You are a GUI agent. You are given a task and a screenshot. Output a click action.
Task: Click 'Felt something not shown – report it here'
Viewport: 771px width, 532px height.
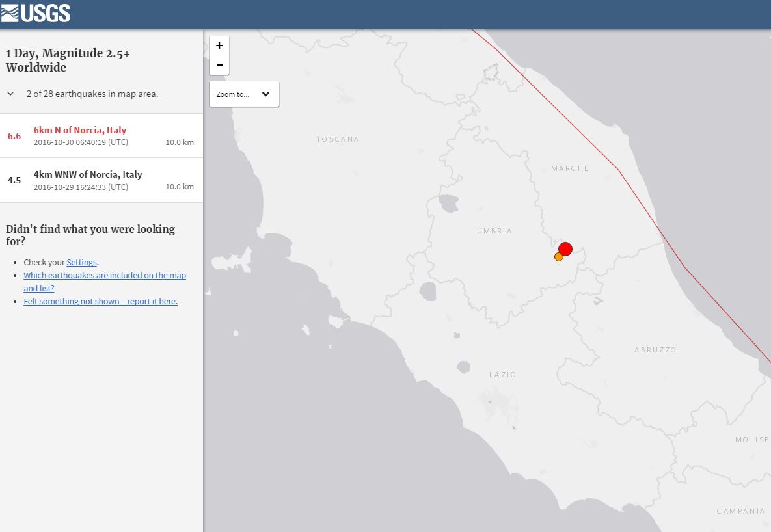pyautogui.click(x=100, y=301)
